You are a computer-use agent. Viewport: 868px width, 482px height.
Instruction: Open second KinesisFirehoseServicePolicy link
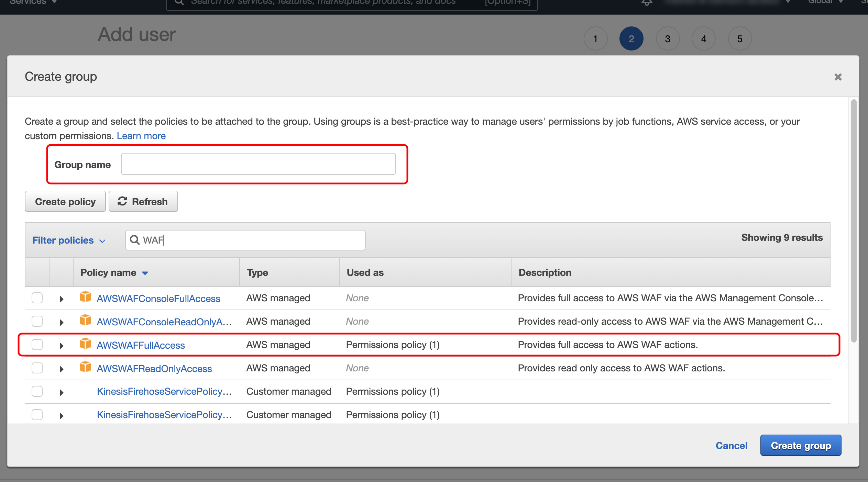pos(164,415)
